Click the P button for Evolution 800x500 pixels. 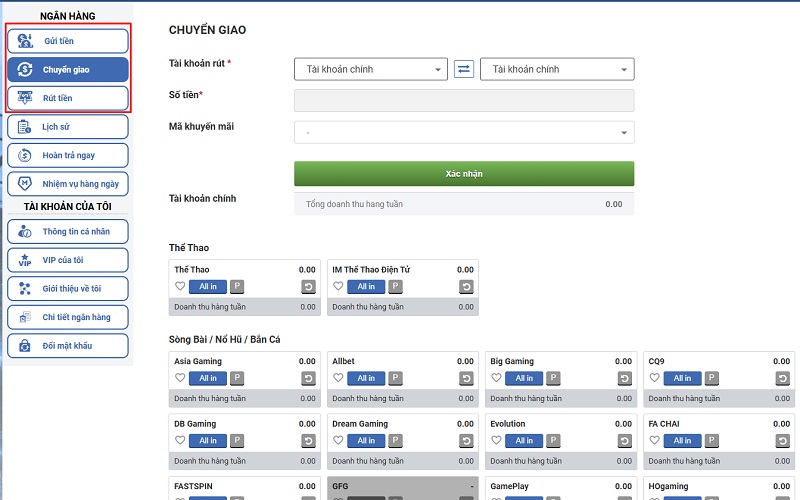[553, 441]
